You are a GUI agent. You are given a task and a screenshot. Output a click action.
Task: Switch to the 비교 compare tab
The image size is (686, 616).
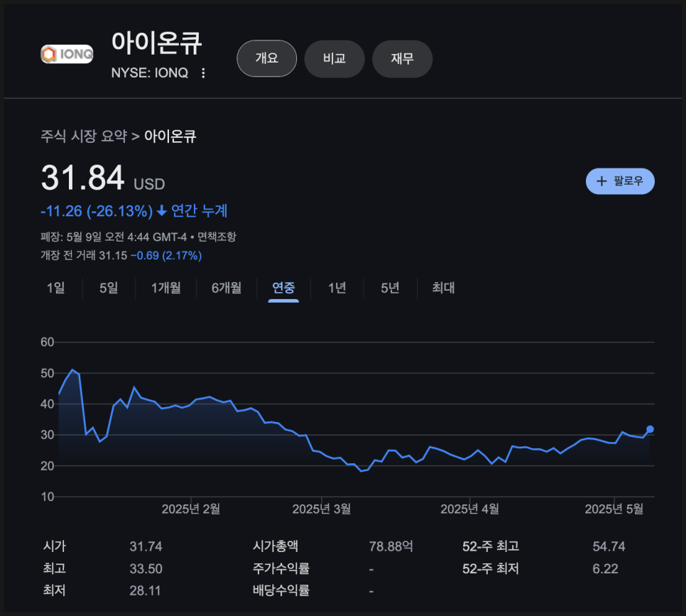tap(334, 59)
